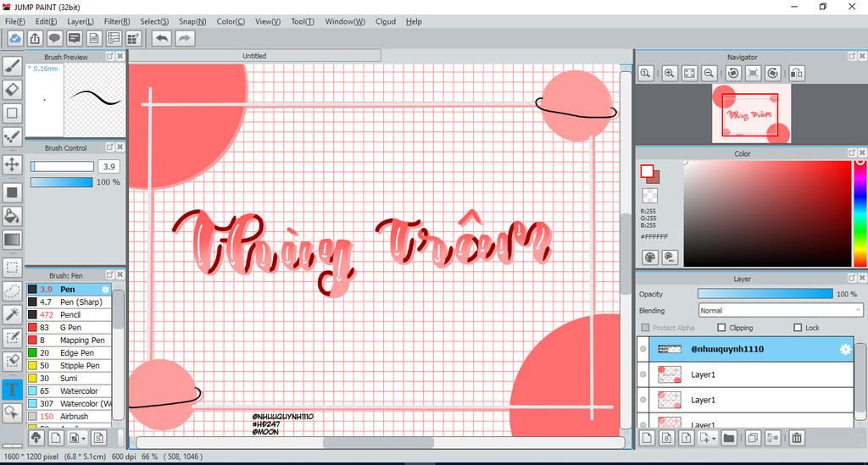Open the File menu
Viewport: 868px width, 465px height.
[14, 21]
